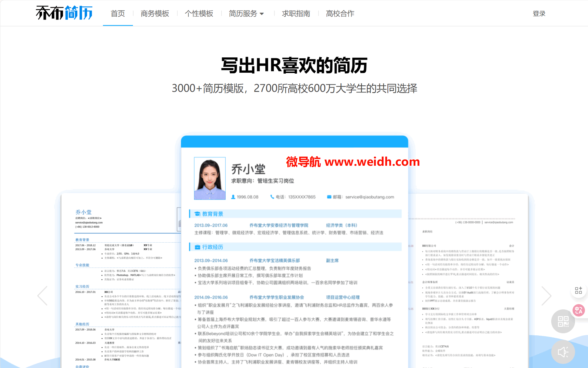Image resolution: width=588 pixels, height=368 pixels.
Task: Click 经济学类（本科）text
Action: point(342,225)
